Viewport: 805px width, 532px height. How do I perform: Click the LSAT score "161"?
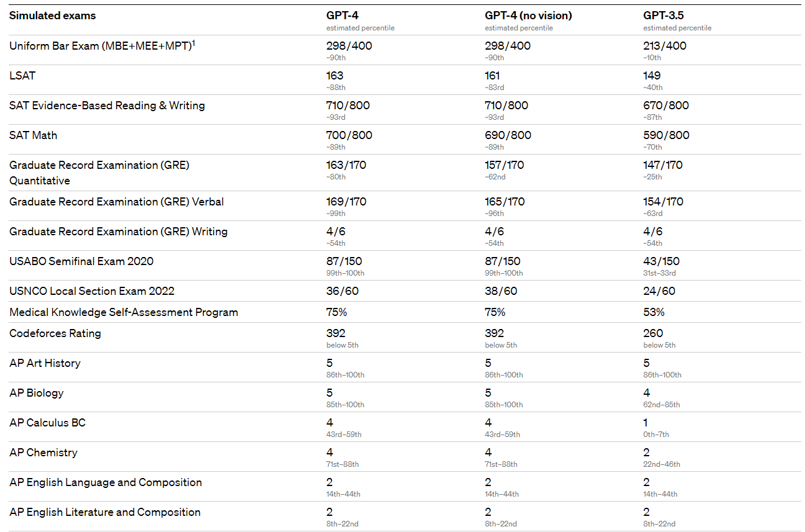[x=493, y=76]
